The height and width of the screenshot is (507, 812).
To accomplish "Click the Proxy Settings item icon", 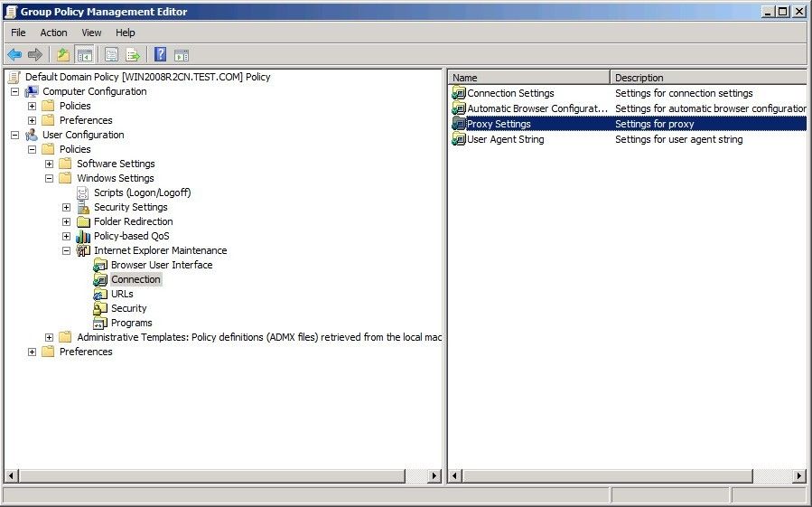I will [x=459, y=124].
